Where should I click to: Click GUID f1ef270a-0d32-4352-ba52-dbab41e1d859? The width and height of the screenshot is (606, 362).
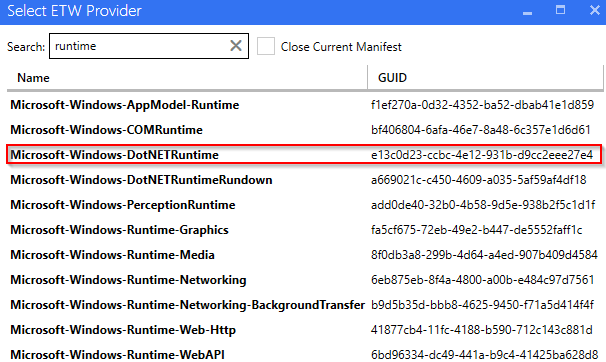coord(482,105)
